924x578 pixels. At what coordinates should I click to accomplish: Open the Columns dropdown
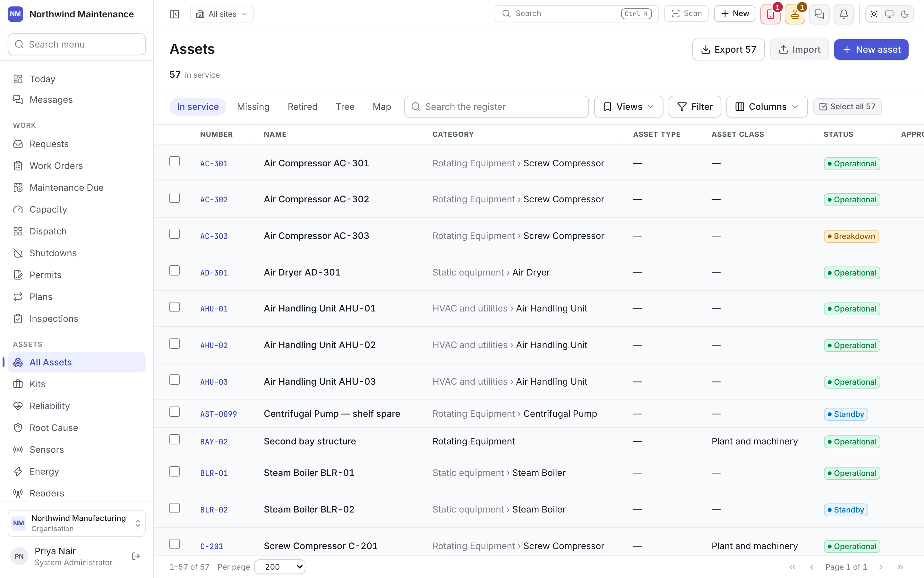tap(767, 107)
